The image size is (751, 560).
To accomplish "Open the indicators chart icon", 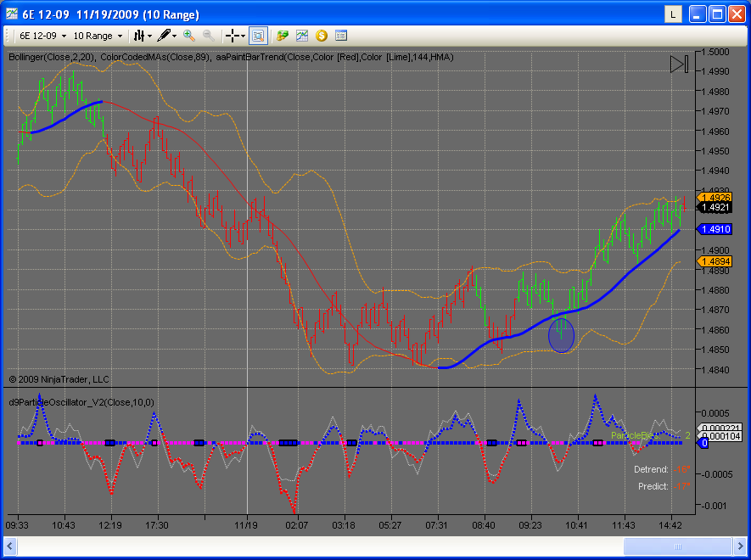I will (x=302, y=36).
